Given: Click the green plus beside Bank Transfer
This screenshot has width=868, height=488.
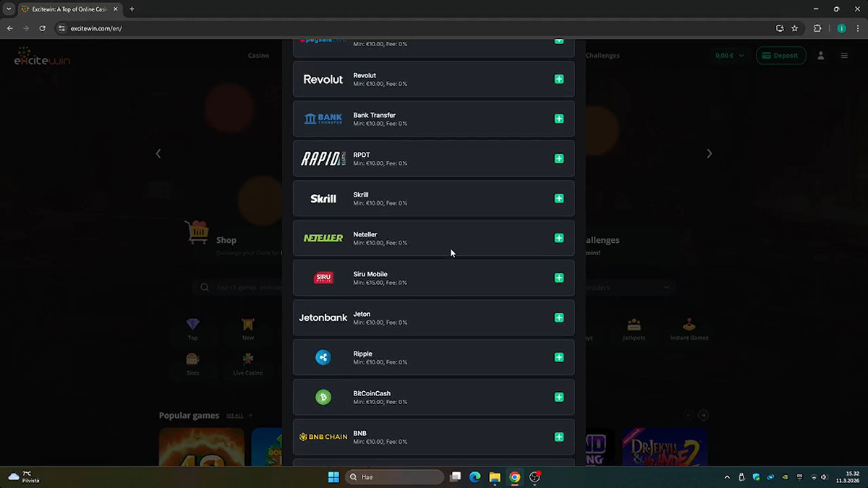Looking at the screenshot, I should pyautogui.click(x=558, y=119).
